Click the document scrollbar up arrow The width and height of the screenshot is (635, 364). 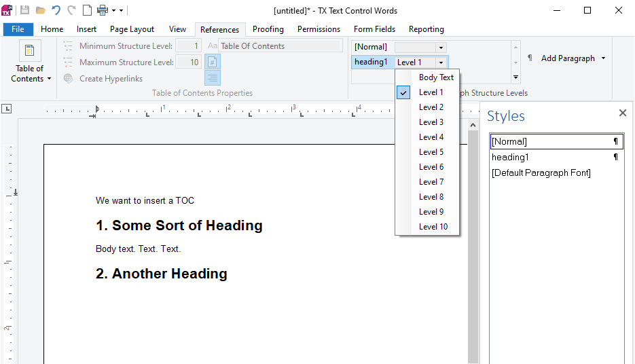473,125
